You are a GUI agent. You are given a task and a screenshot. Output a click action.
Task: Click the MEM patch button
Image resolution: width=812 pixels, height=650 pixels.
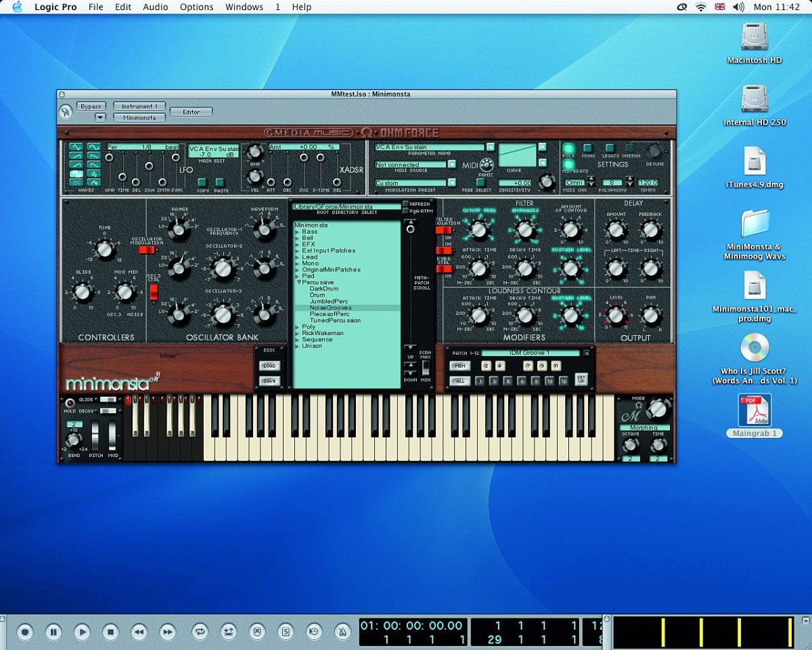(460, 366)
